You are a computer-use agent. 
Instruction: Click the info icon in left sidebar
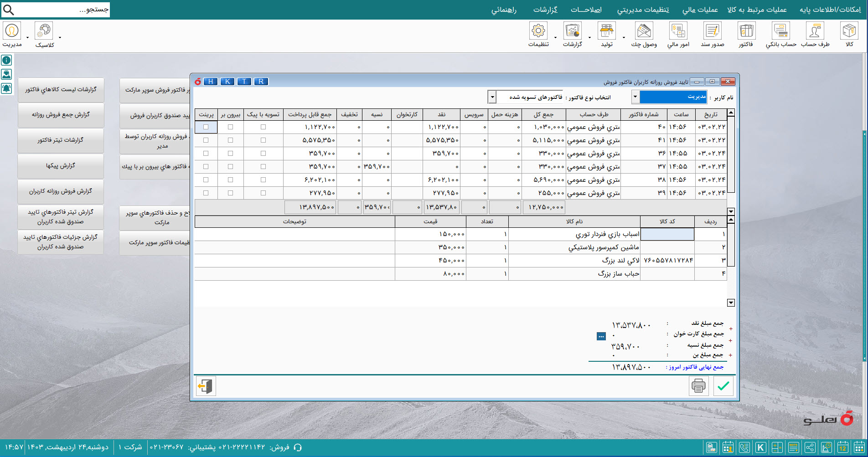[6, 60]
